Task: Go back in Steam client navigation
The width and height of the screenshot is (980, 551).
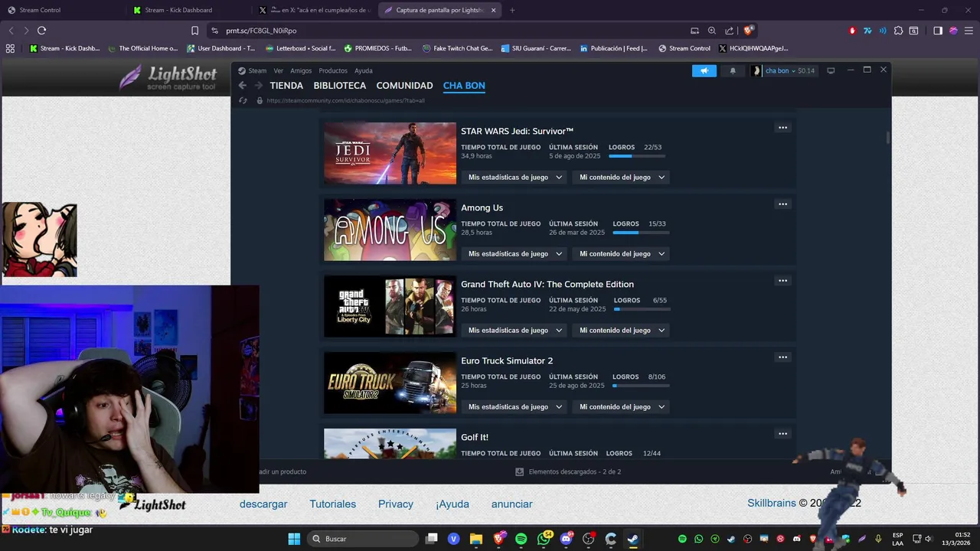Action: [243, 86]
